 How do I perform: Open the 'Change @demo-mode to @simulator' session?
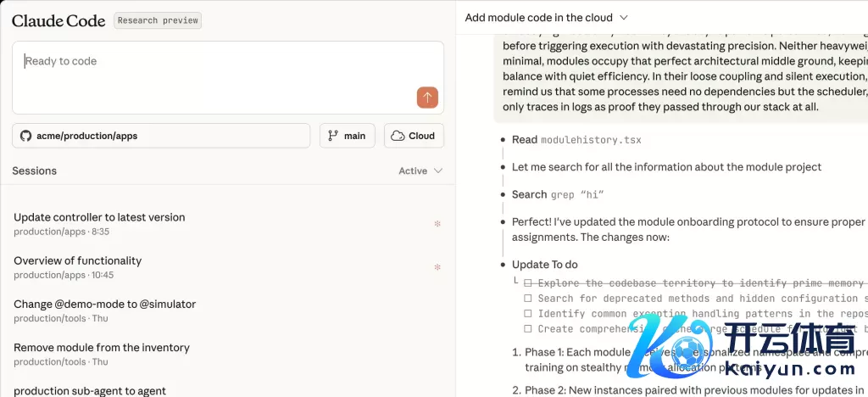pos(104,304)
